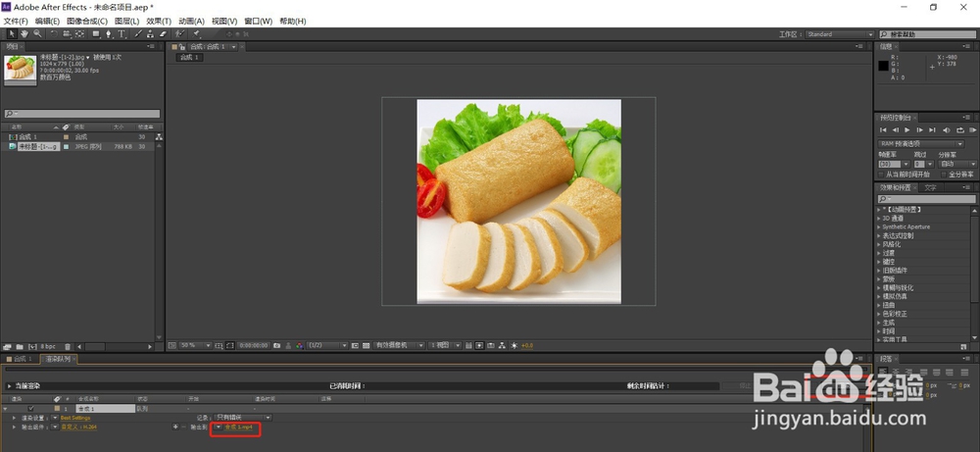Select the Rotation tool
The image size is (980, 452).
point(54,33)
